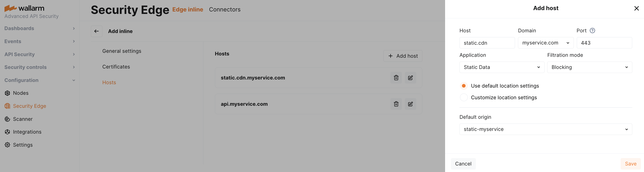This screenshot has width=644, height=172.
Task: Click the Security Edge page title
Action: 130,10
